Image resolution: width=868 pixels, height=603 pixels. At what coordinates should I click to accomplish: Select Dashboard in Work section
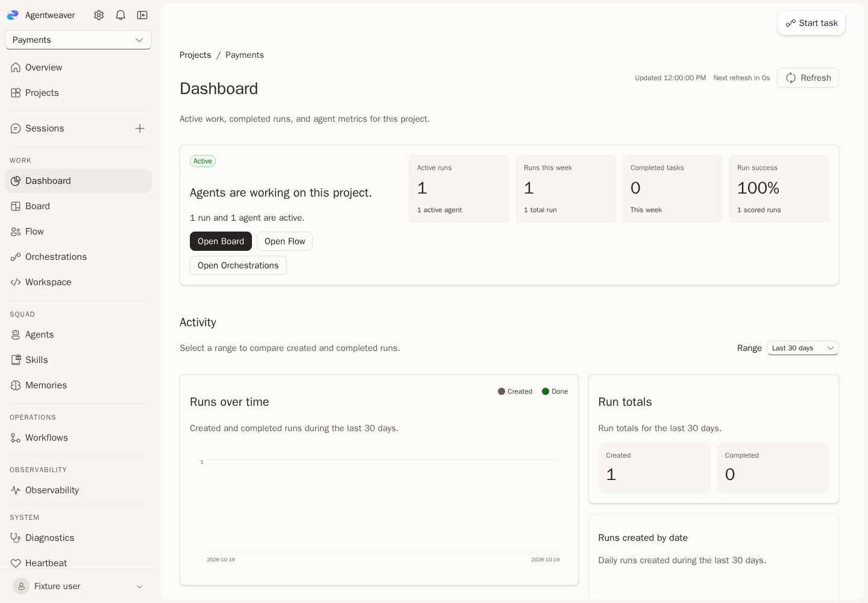pyautogui.click(x=78, y=181)
